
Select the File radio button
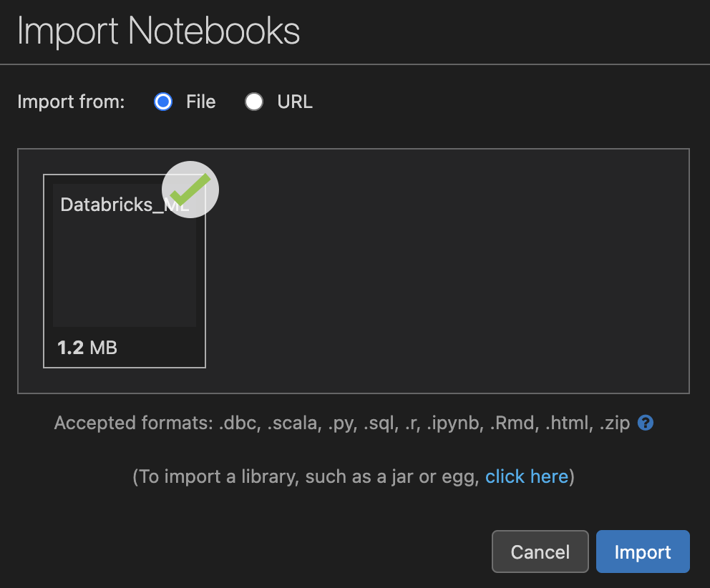coord(163,102)
